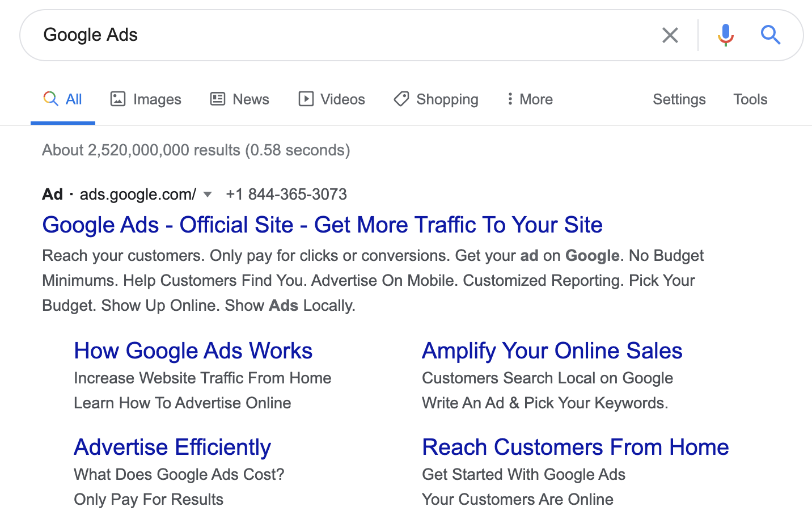The width and height of the screenshot is (812, 532).
Task: Click the Images tab picture icon
Action: [118, 99]
